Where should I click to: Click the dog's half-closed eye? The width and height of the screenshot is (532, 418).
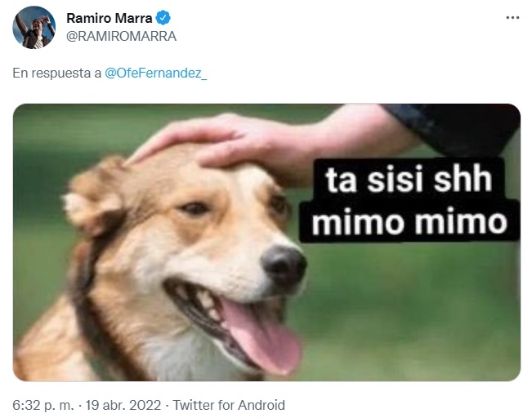pos(196,208)
